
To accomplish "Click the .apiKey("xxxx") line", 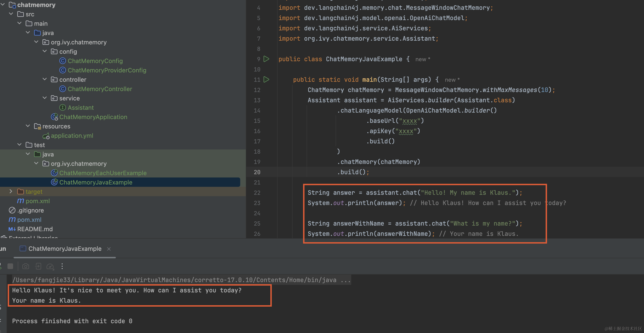I will pos(393,131).
